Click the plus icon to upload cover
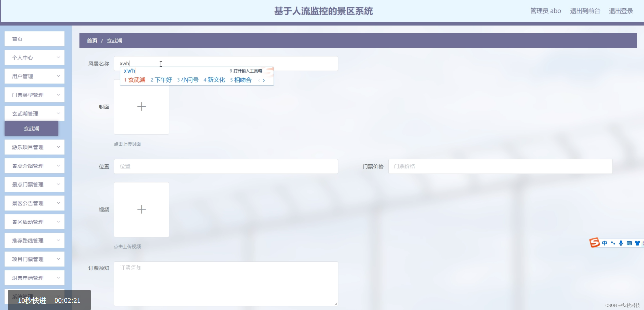The image size is (644, 310). 141,107
